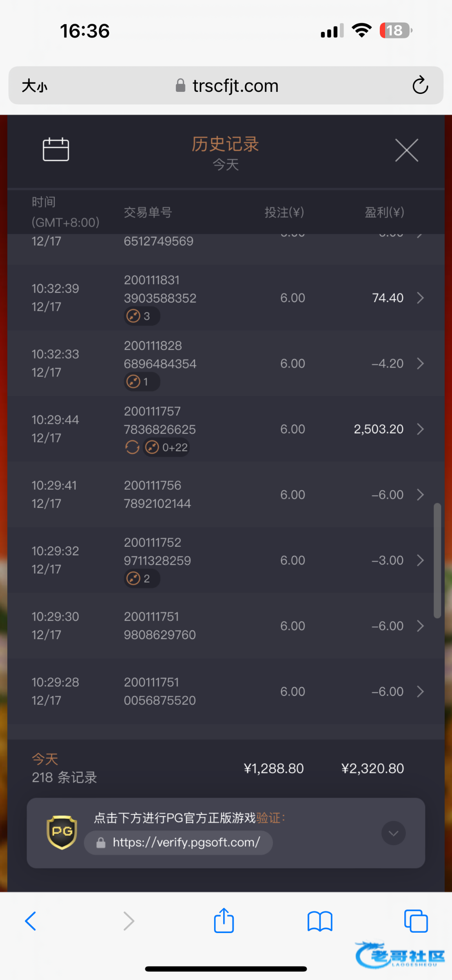The height and width of the screenshot is (980, 452).
Task: Open the calendar date picker icon
Action: pos(56,149)
